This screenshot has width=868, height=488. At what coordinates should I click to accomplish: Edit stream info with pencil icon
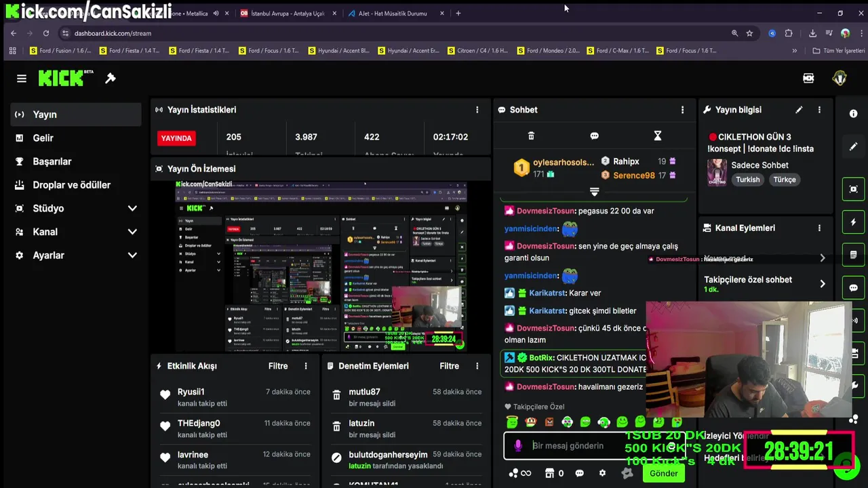pyautogui.click(x=799, y=110)
